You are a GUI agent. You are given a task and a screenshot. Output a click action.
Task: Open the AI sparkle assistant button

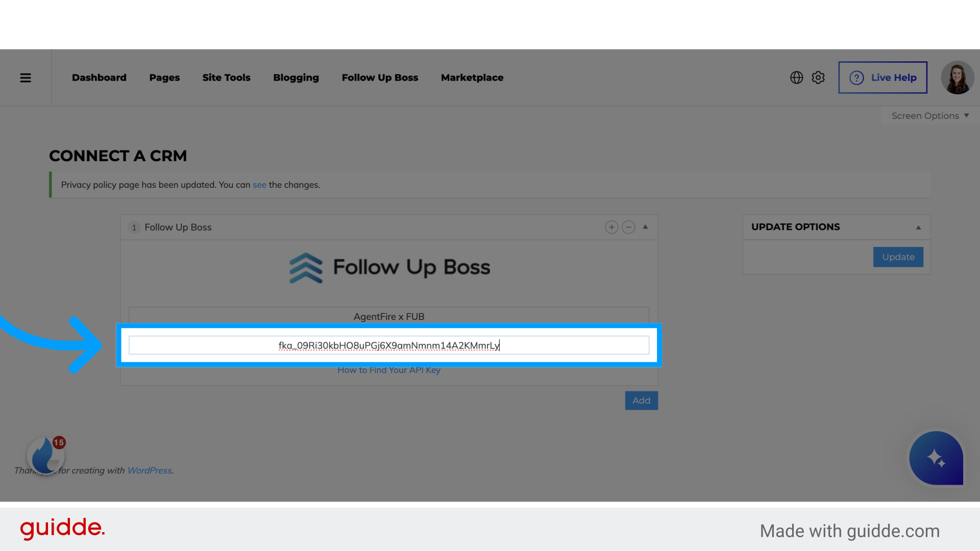[x=936, y=458]
